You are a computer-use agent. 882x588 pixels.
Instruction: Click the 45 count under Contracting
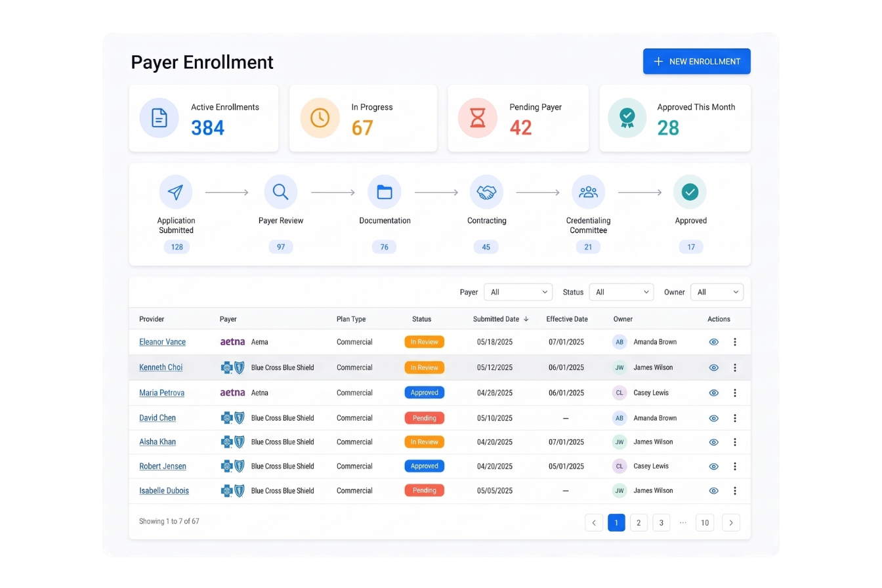(x=486, y=247)
